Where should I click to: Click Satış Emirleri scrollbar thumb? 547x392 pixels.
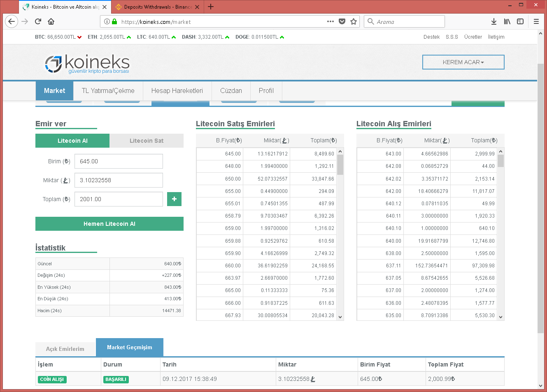coord(340,165)
